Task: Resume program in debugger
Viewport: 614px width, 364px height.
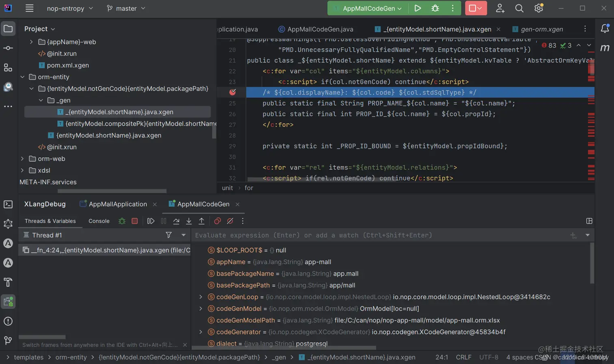Action: point(151,221)
